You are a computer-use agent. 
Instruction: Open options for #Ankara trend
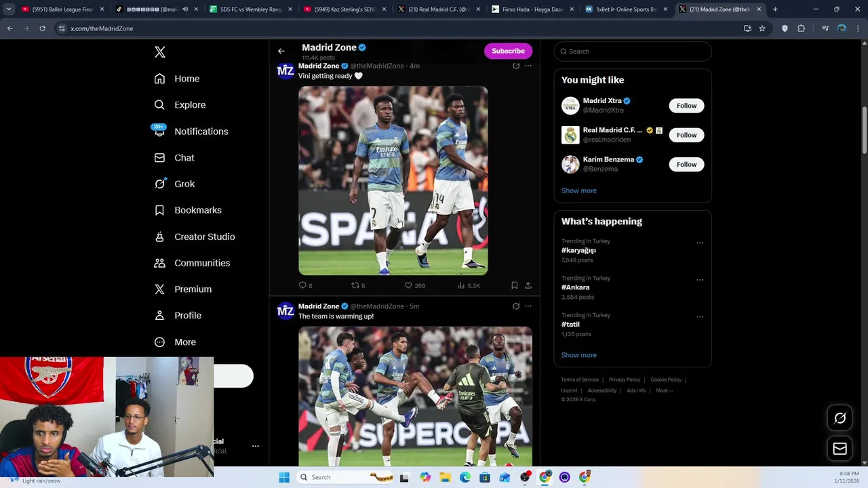coord(700,280)
